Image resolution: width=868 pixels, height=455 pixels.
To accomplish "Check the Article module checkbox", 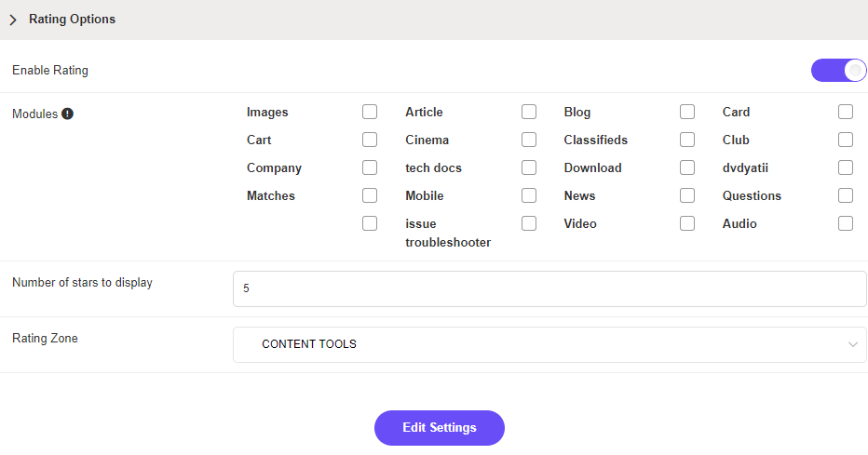I will [x=529, y=112].
